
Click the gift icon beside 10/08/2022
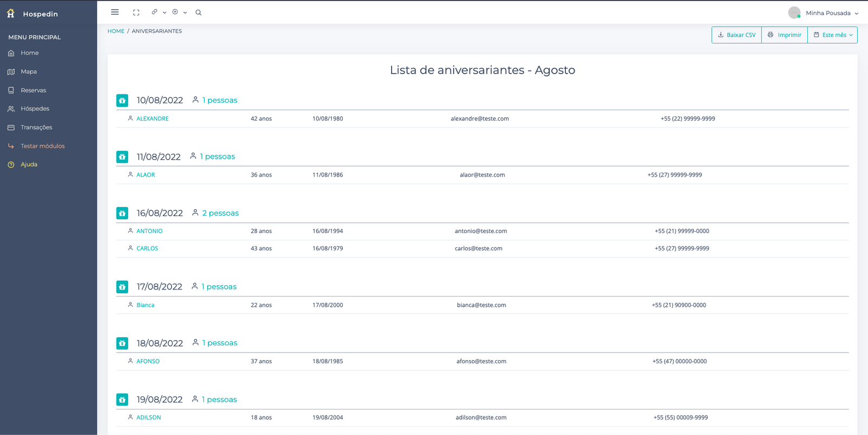[122, 100]
